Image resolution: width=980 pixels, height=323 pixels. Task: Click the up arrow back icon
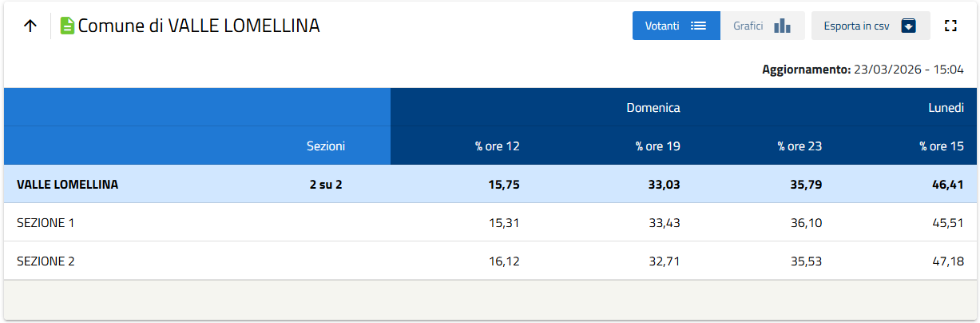coord(30,26)
